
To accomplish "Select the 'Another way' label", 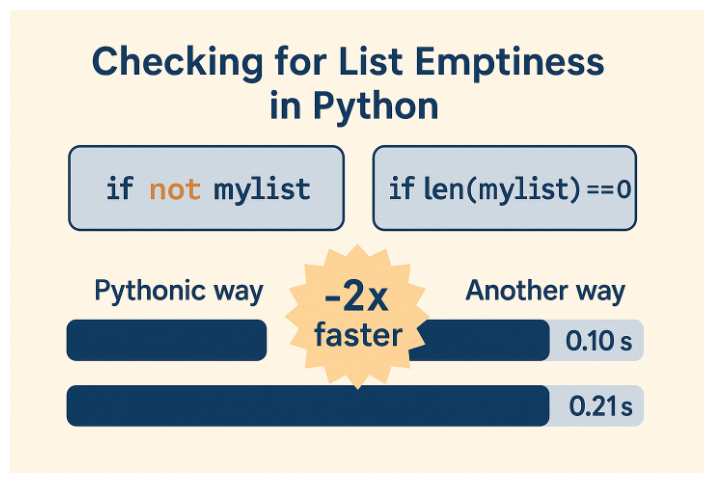I will pos(545,291).
